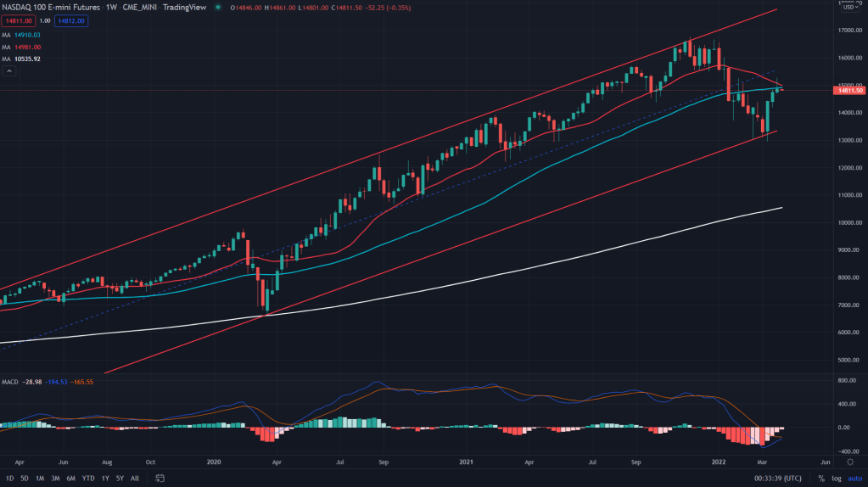This screenshot has width=868, height=487.
Task: Switch to the 5Y time range
Action: [120, 479]
